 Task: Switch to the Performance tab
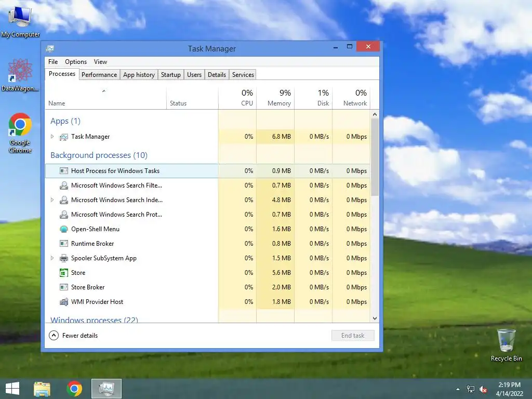99,75
